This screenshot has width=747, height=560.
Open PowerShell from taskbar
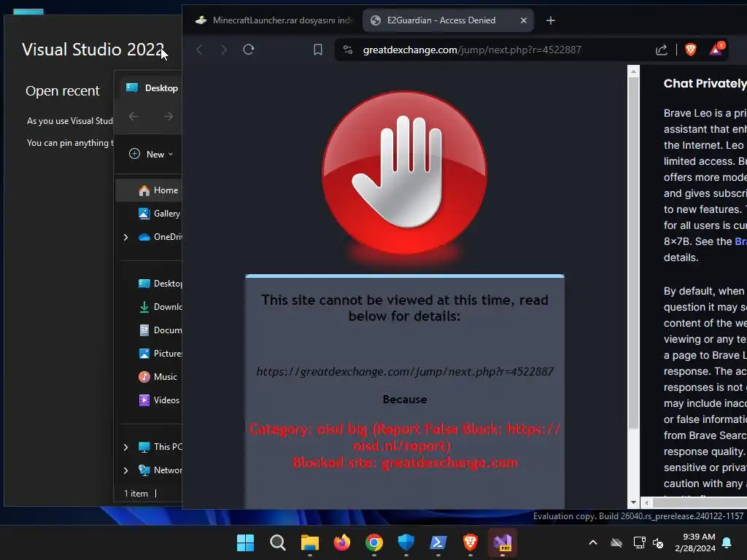[x=438, y=542]
